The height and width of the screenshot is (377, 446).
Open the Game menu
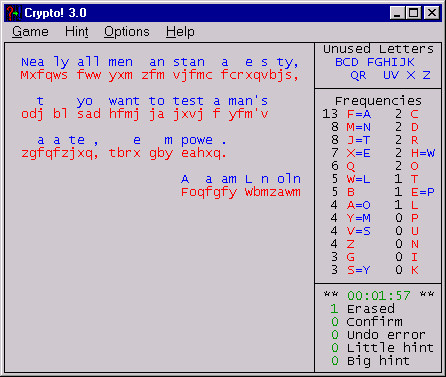click(30, 32)
